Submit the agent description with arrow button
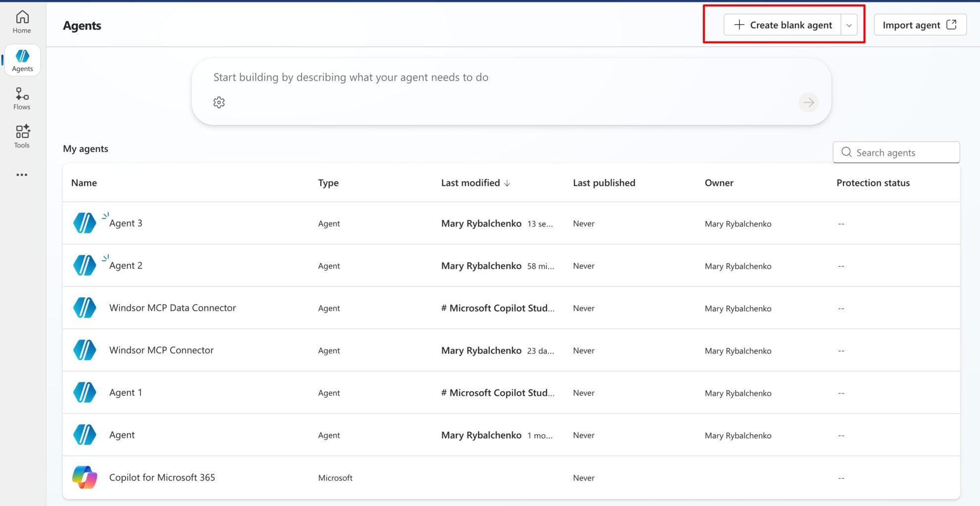Image resolution: width=980 pixels, height=506 pixels. click(808, 102)
